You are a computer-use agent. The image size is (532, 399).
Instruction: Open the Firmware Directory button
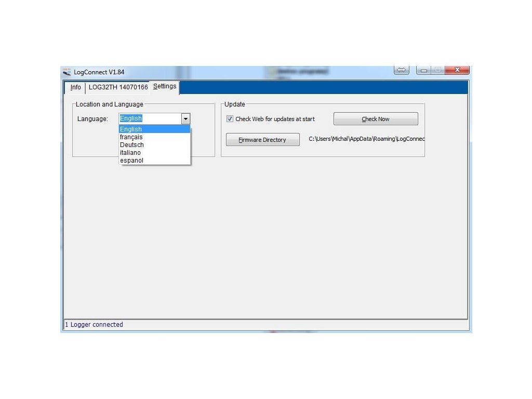262,140
